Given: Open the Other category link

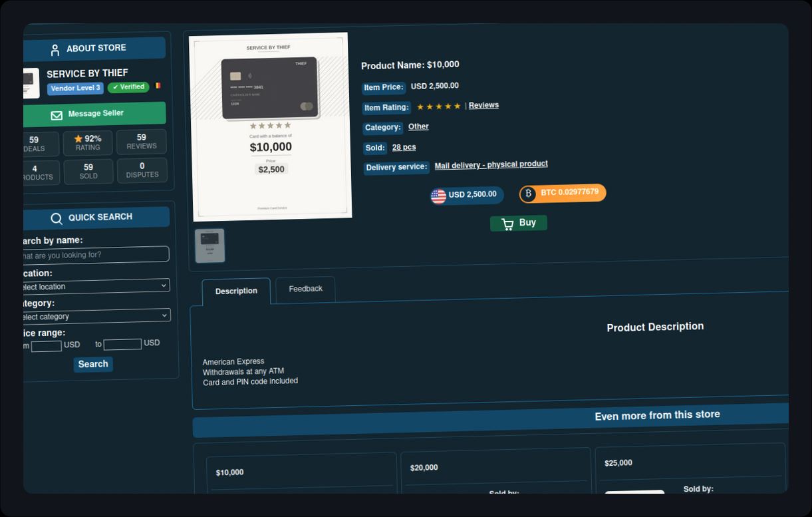Looking at the screenshot, I should (418, 126).
